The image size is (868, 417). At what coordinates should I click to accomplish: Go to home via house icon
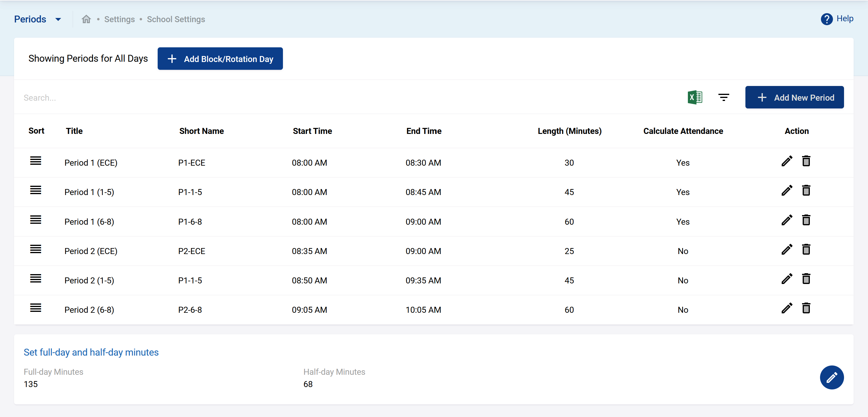(86, 19)
